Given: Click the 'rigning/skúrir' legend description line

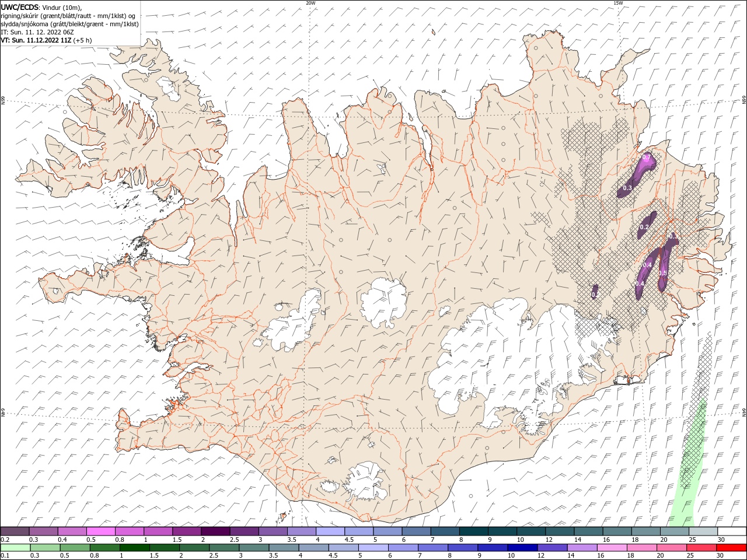Looking at the screenshot, I should click(x=68, y=16).
